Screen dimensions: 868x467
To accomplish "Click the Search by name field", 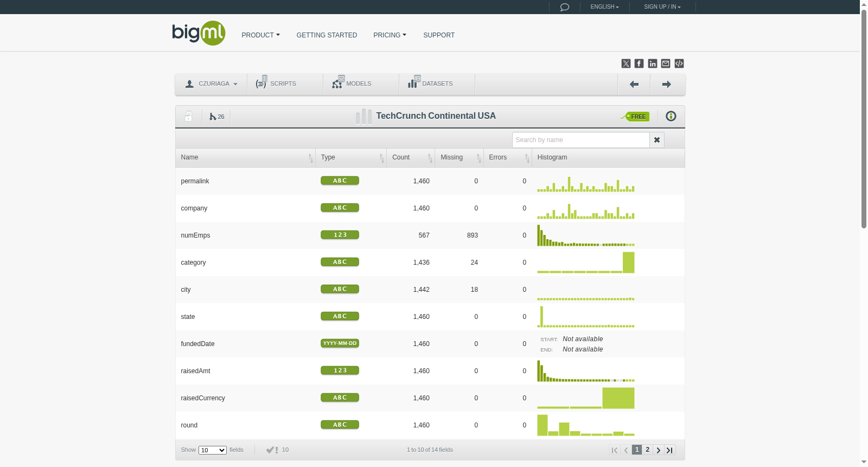I will click(581, 140).
